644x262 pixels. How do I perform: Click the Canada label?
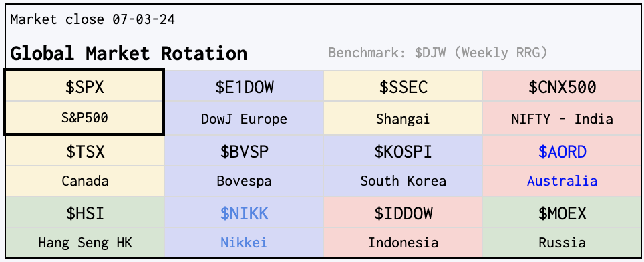coord(85,180)
